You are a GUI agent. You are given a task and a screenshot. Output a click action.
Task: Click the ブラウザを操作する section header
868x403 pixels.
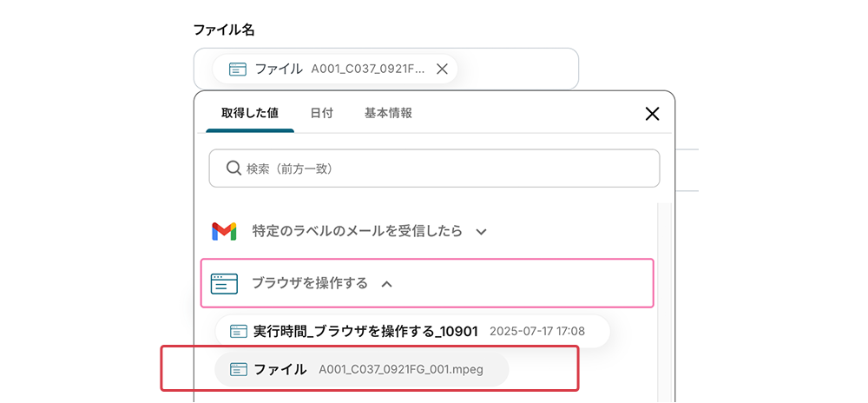coord(309,283)
